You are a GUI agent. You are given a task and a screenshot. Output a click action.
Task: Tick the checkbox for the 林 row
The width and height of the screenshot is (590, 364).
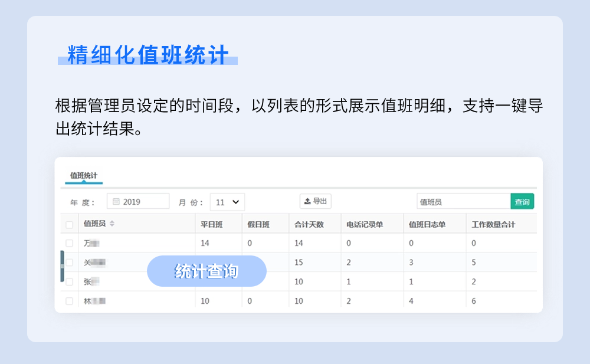pyautogui.click(x=70, y=301)
